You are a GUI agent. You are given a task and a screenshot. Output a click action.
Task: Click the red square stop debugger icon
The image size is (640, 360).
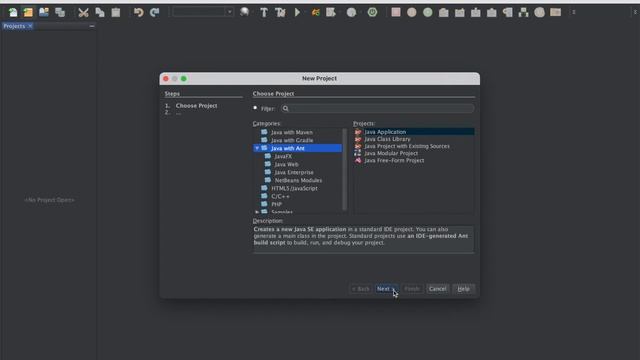[396, 12]
